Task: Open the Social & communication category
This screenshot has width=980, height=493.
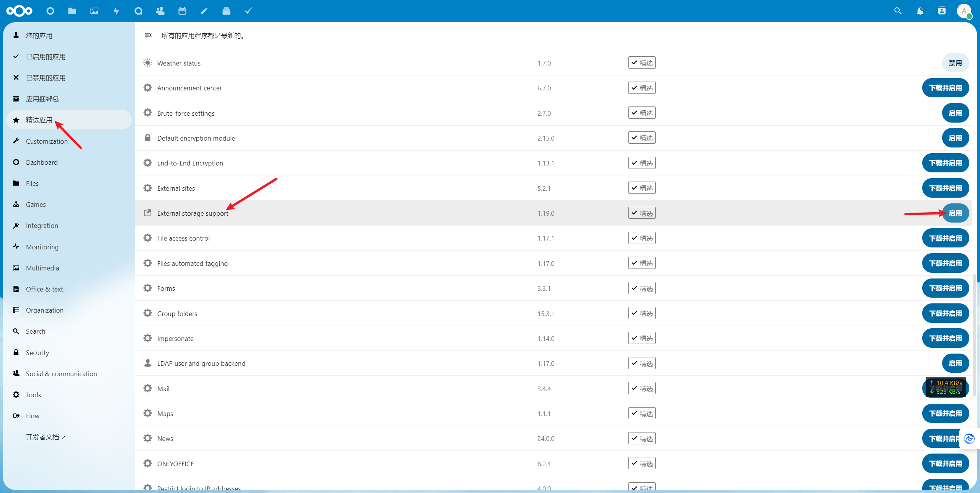Action: click(x=69, y=373)
